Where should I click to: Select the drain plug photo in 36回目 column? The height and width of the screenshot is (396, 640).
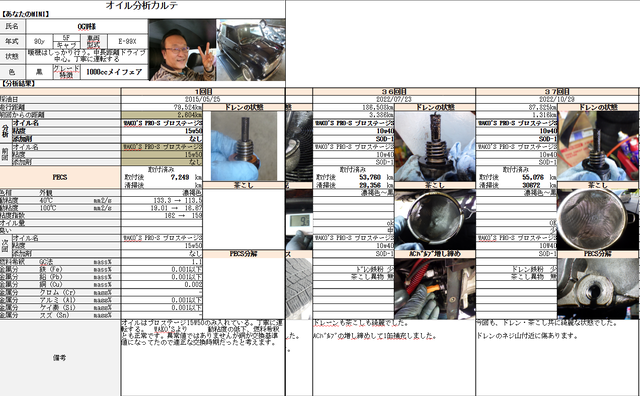435,146
